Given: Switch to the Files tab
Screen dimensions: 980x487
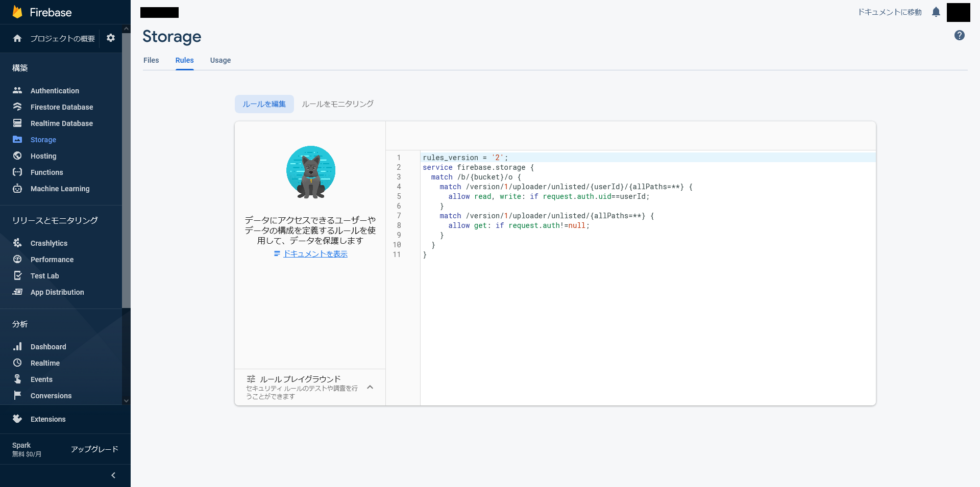Looking at the screenshot, I should point(151,60).
